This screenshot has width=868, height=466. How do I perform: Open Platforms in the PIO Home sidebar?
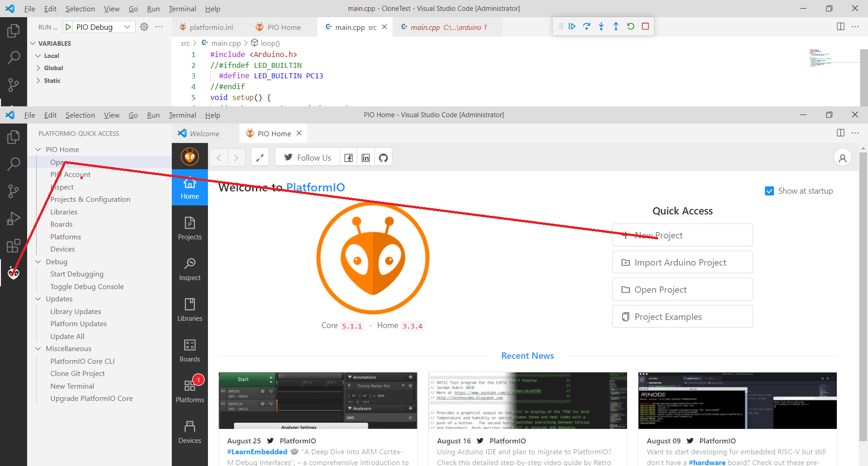pyautogui.click(x=190, y=391)
